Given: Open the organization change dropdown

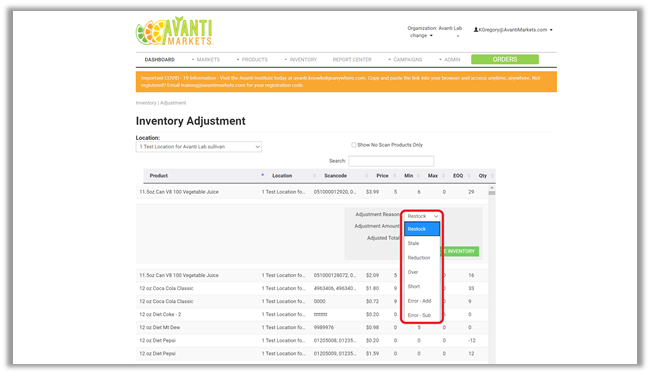Looking at the screenshot, I should coord(421,36).
